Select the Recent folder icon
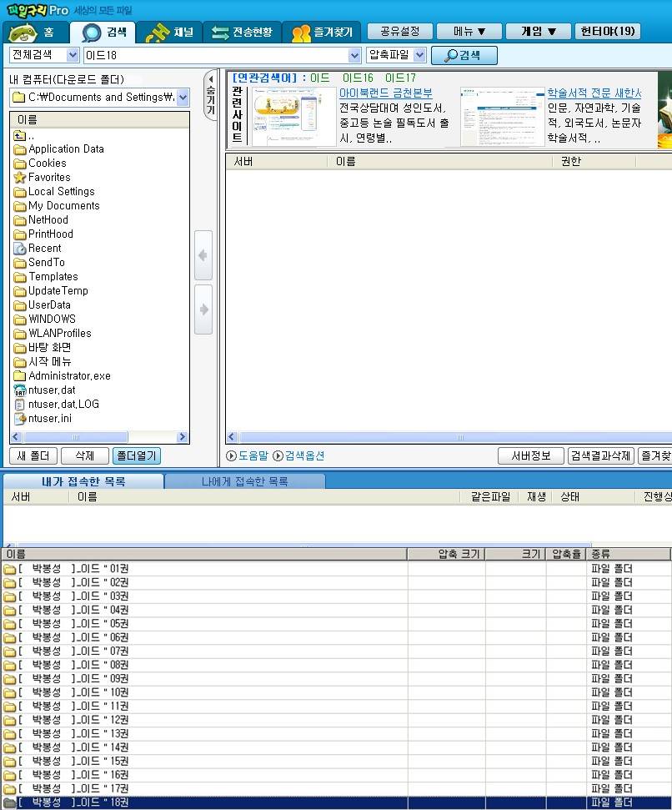This screenshot has height=810, width=672. [20, 249]
